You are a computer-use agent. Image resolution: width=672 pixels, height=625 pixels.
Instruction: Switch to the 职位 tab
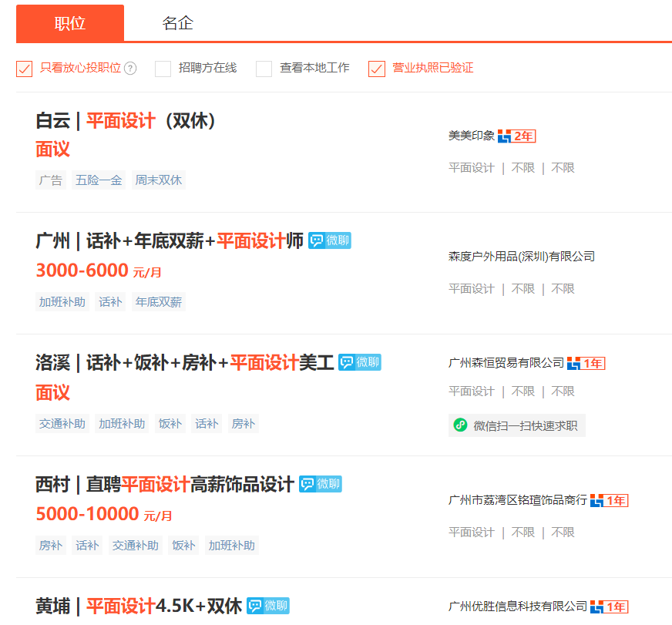pyautogui.click(x=70, y=23)
